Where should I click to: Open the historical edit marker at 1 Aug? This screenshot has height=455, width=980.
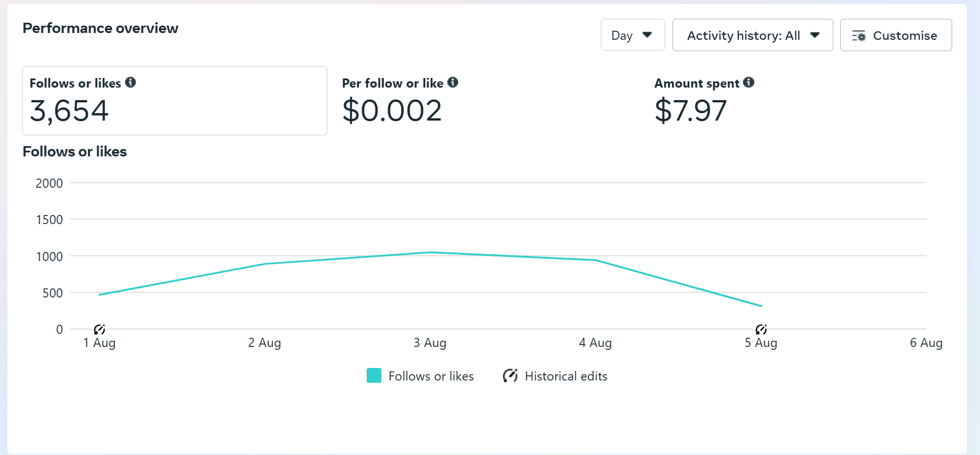click(x=99, y=329)
